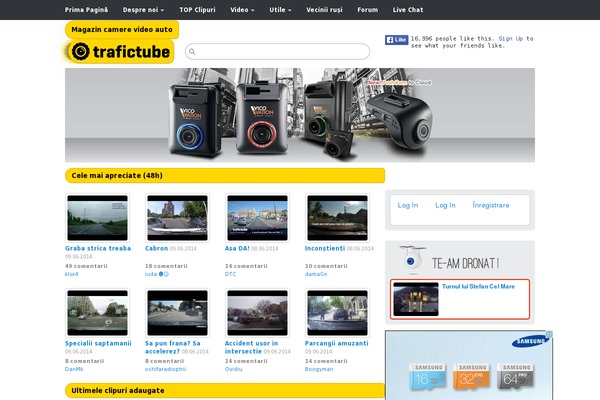Click Sign Up link near Facebook like

click(511, 38)
